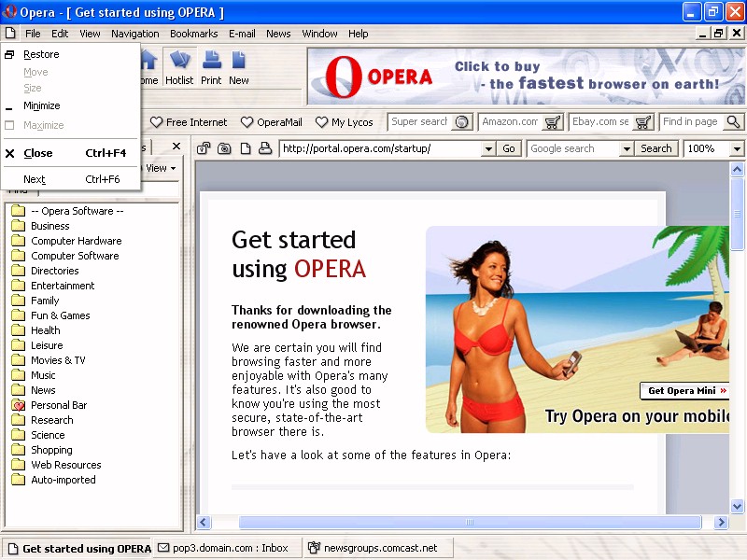Open the Computer Hardware bookmark folder
This screenshot has height=560, width=747.
pyautogui.click(x=66, y=241)
